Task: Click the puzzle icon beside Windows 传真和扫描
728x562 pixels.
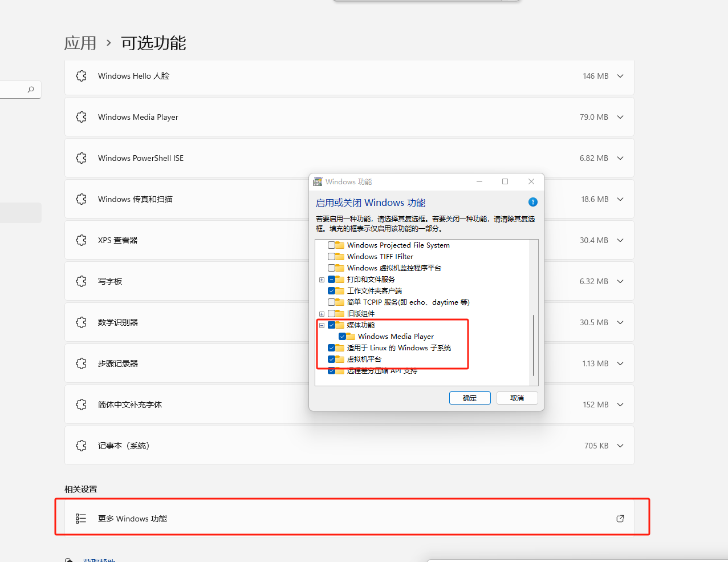Action: click(81, 199)
